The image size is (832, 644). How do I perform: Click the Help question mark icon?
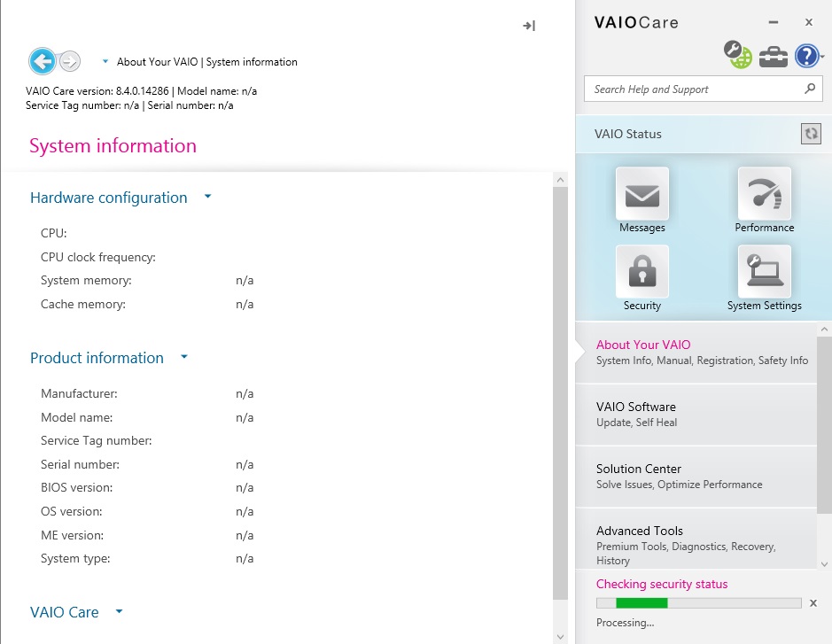(805, 56)
